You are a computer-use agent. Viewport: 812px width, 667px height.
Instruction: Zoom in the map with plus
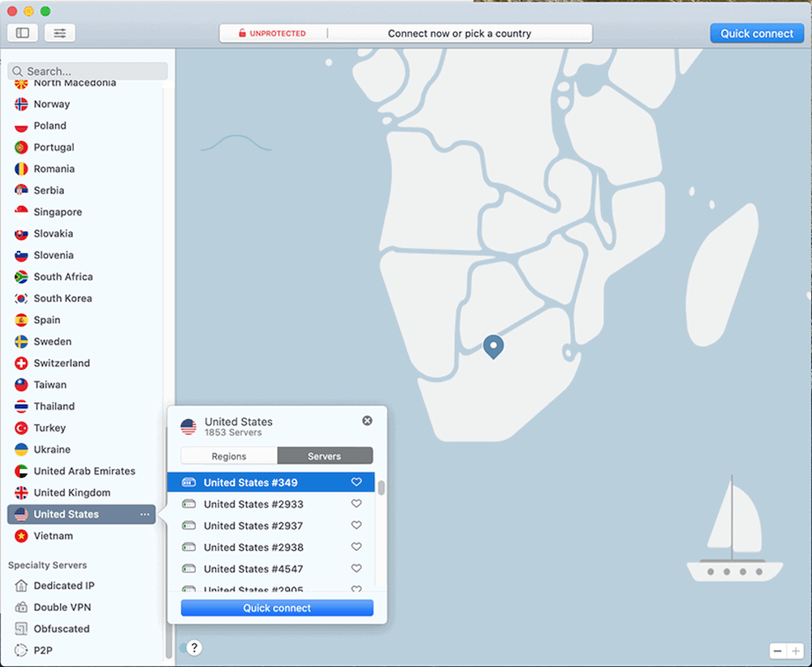796,651
